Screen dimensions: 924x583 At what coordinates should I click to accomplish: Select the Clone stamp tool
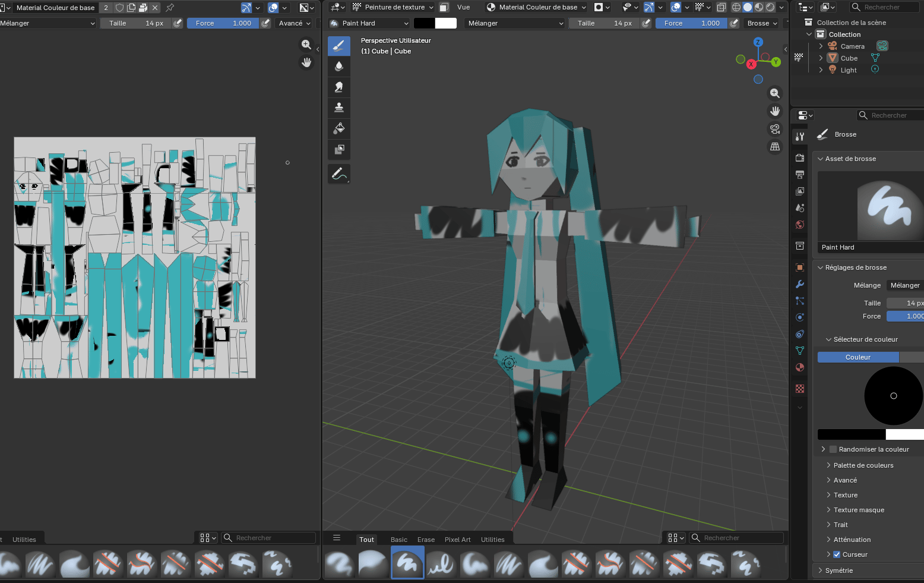[339, 108]
